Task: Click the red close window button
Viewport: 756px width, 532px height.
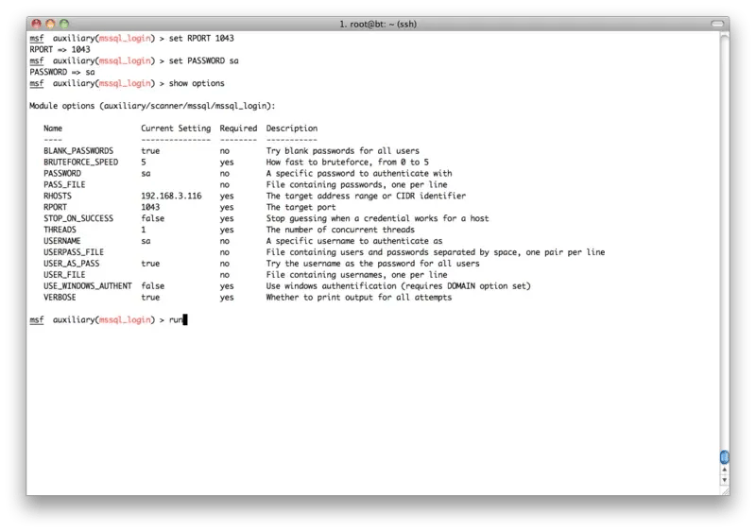Action: point(36,21)
